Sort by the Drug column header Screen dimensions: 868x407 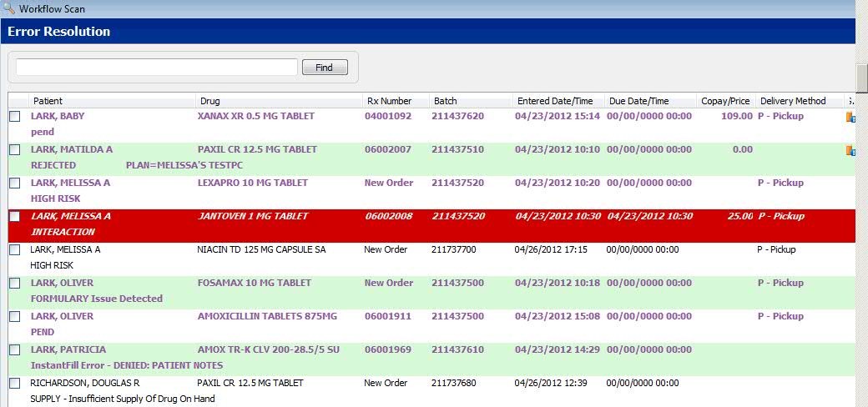coord(210,101)
